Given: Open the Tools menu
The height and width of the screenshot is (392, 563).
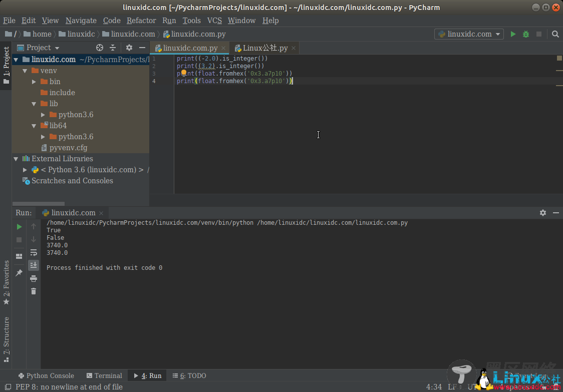Looking at the screenshot, I should point(191,21).
